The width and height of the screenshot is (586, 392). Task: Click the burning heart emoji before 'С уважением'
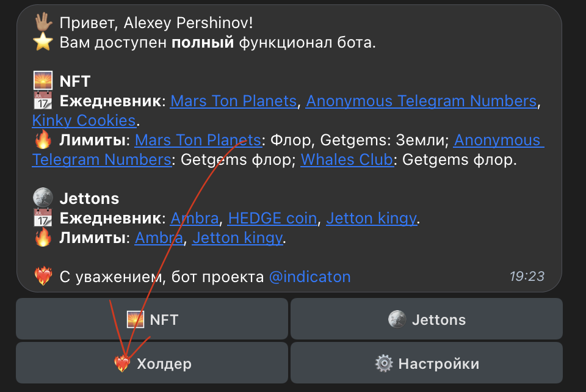pyautogui.click(x=43, y=277)
